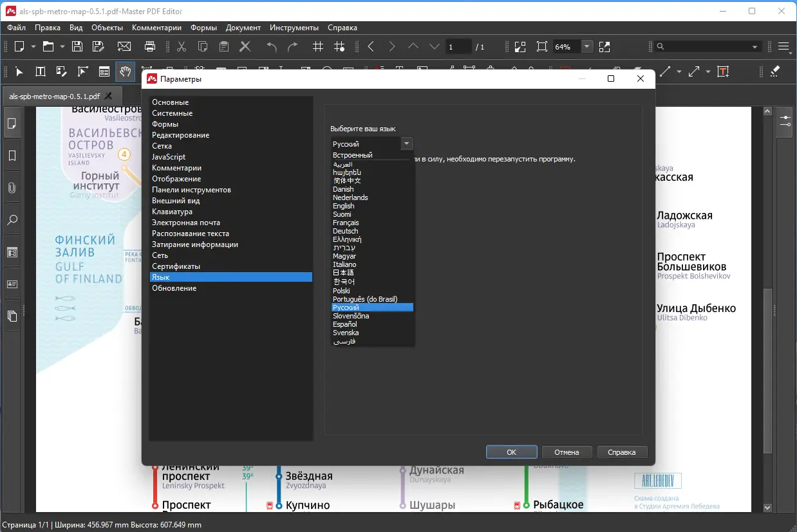This screenshot has width=797, height=532.
Task: Undo the last action with arrow icon
Action: tap(272, 46)
